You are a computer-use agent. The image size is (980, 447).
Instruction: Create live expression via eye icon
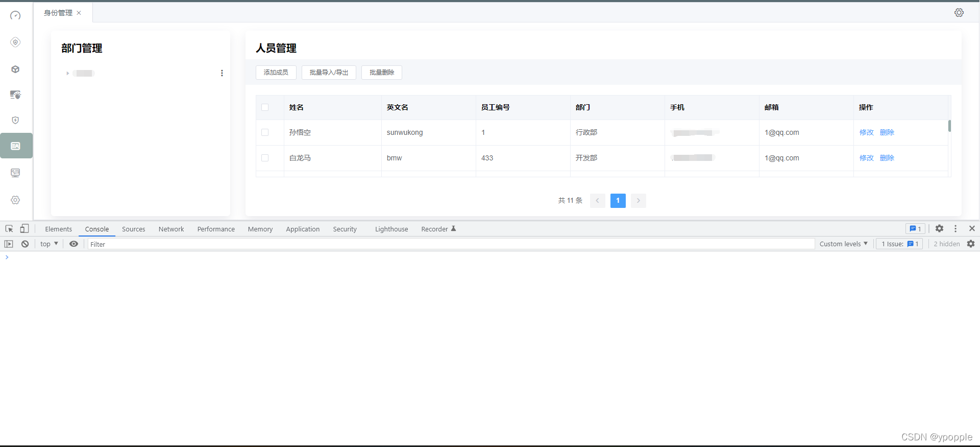pos(74,244)
